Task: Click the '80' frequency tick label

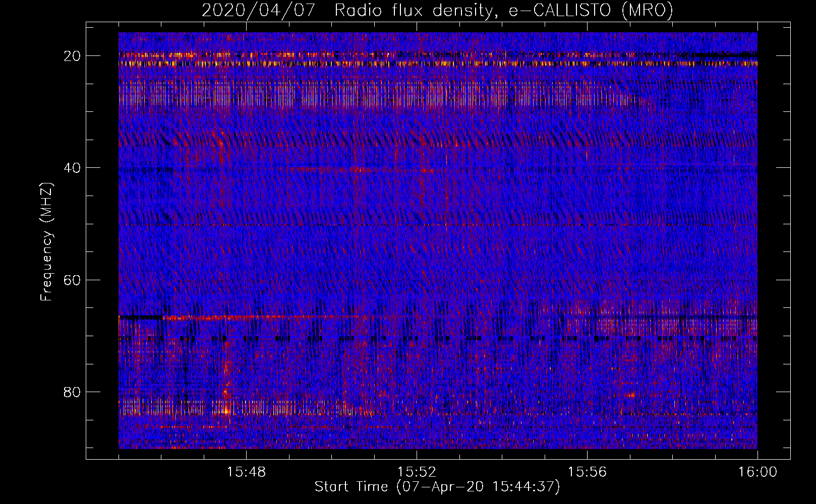Action: (x=72, y=392)
